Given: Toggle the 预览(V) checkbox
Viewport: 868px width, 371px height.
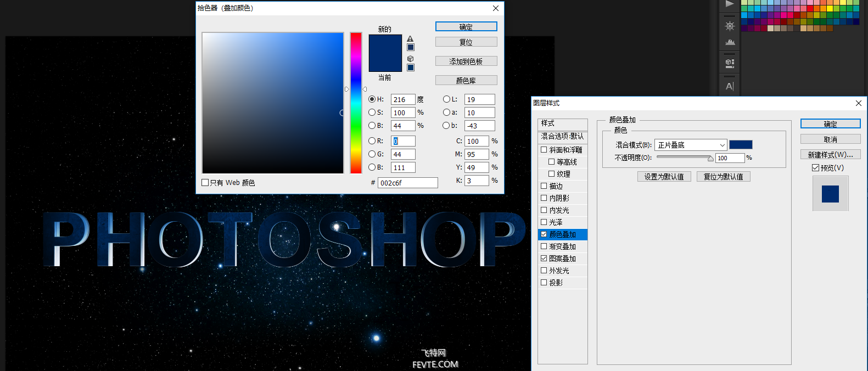Looking at the screenshot, I should [x=815, y=168].
